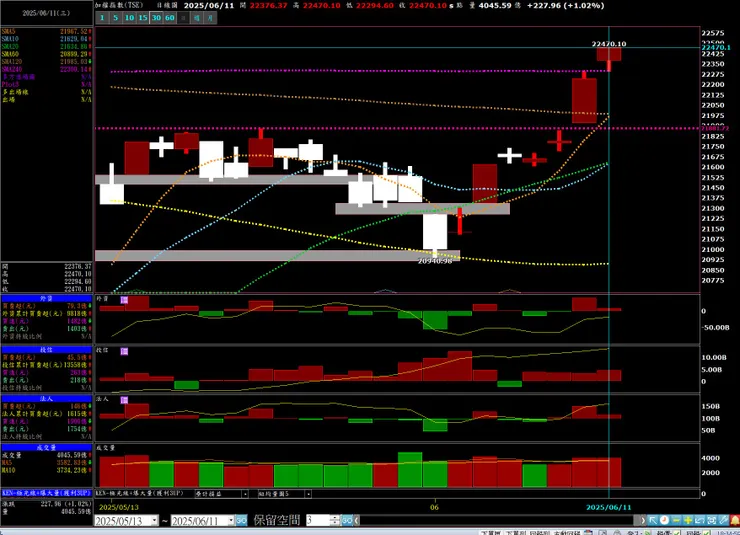
Task: Click the foreign investors (外資) blue header
Action: tap(46, 299)
